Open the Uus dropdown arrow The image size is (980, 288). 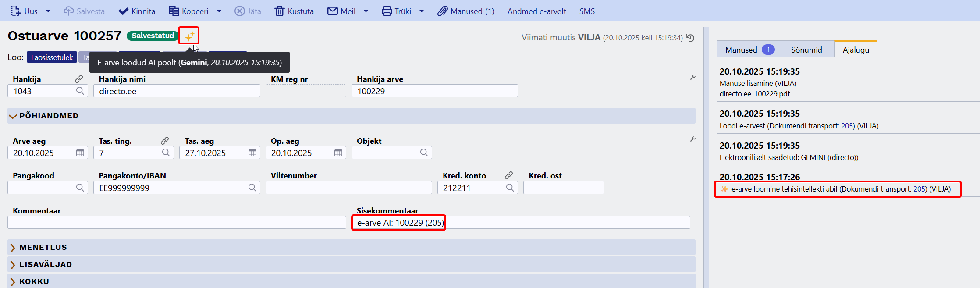tap(48, 11)
